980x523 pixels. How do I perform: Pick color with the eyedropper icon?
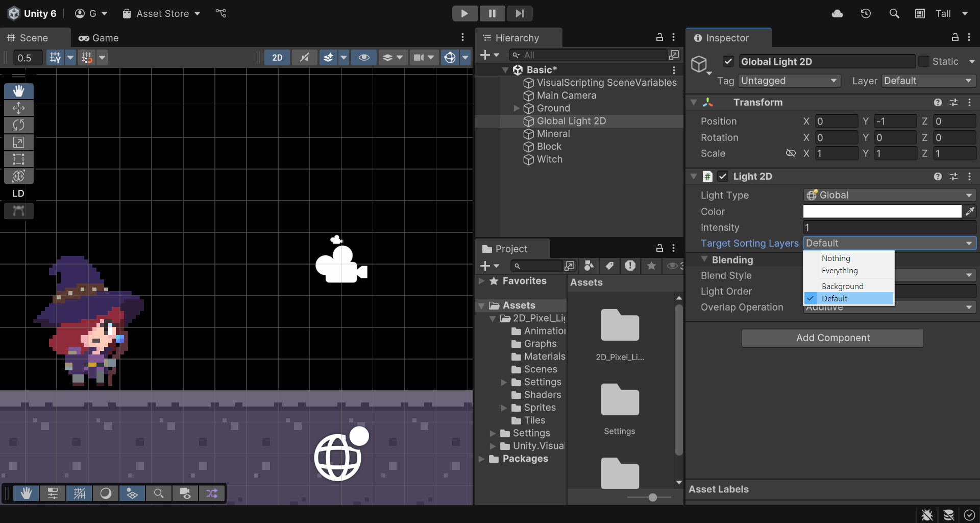click(x=970, y=211)
